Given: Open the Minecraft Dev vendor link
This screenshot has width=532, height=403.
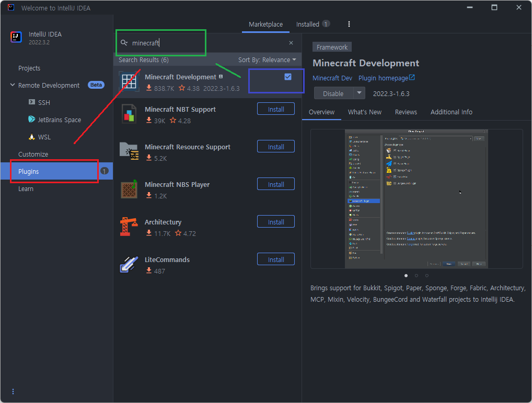Looking at the screenshot, I should pos(332,78).
